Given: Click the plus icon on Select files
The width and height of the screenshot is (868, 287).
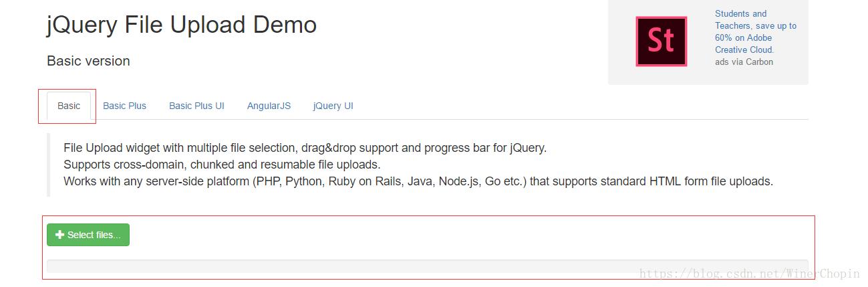Looking at the screenshot, I should coord(60,235).
